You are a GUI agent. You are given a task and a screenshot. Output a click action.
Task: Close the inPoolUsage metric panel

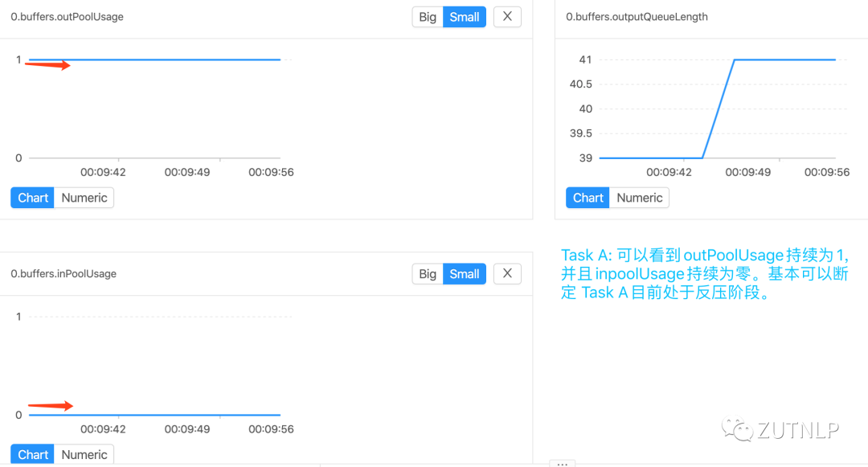tap(507, 273)
